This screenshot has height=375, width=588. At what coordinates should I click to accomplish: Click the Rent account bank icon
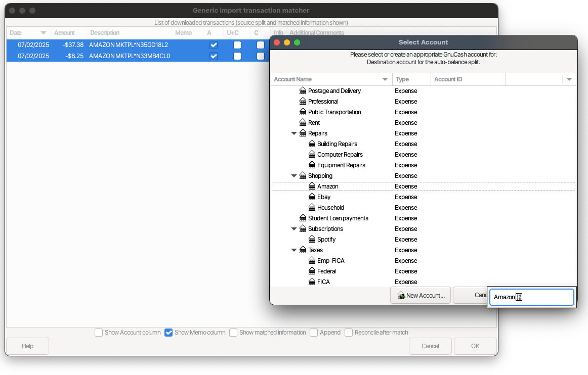point(303,123)
